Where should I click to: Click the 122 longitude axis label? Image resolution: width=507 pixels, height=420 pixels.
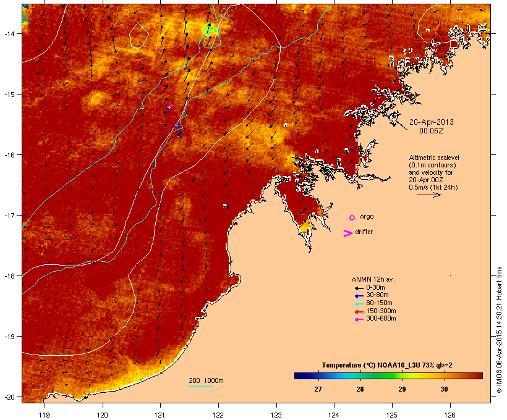click(218, 415)
